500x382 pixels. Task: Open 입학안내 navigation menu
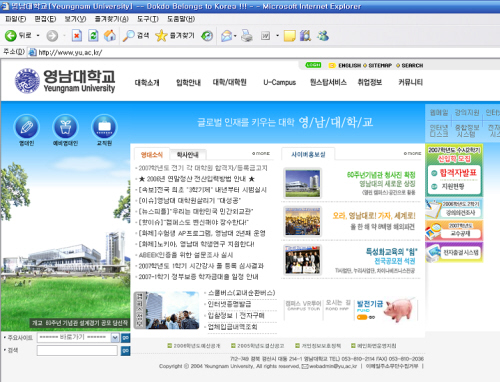pos(188,82)
